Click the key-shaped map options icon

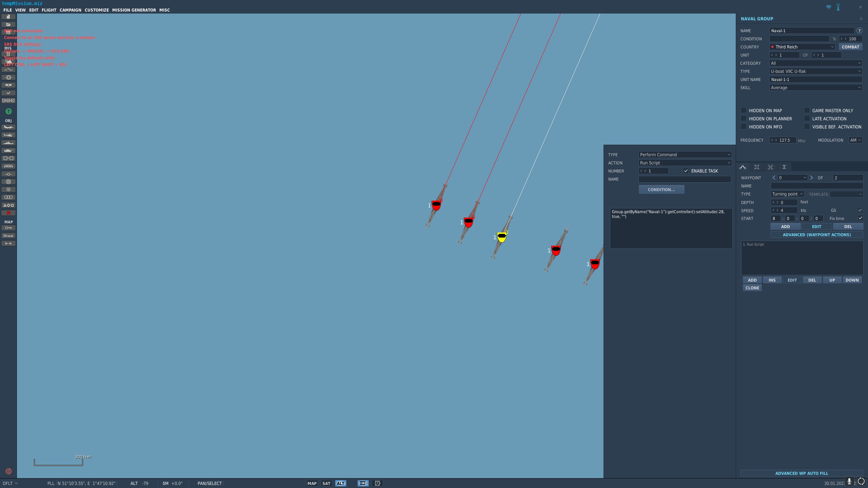[8, 228]
